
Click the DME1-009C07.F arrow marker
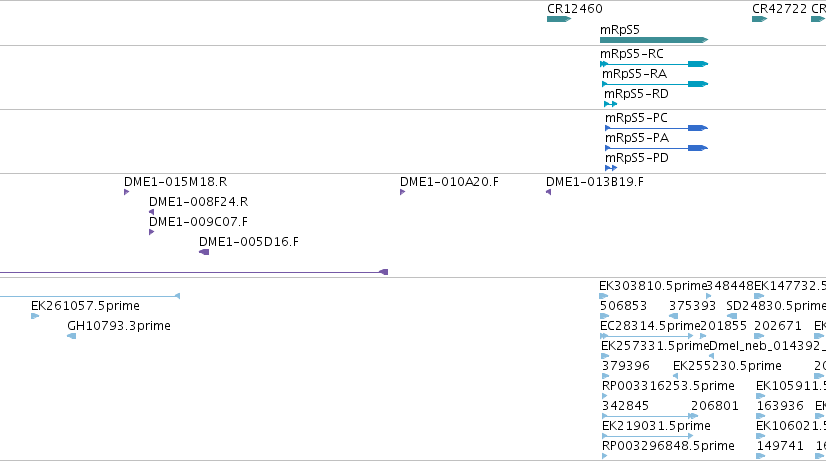152,232
